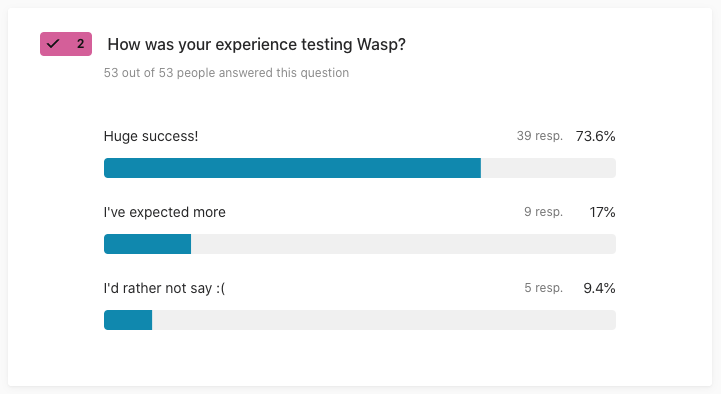Click the filled part of rather not say bar
Screen dimensions: 721x394
128,320
